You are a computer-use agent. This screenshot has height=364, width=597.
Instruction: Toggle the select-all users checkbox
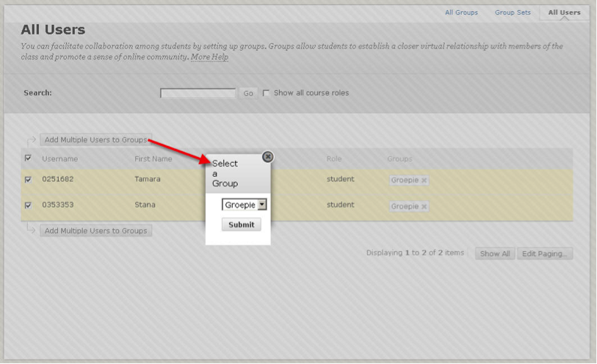point(29,159)
